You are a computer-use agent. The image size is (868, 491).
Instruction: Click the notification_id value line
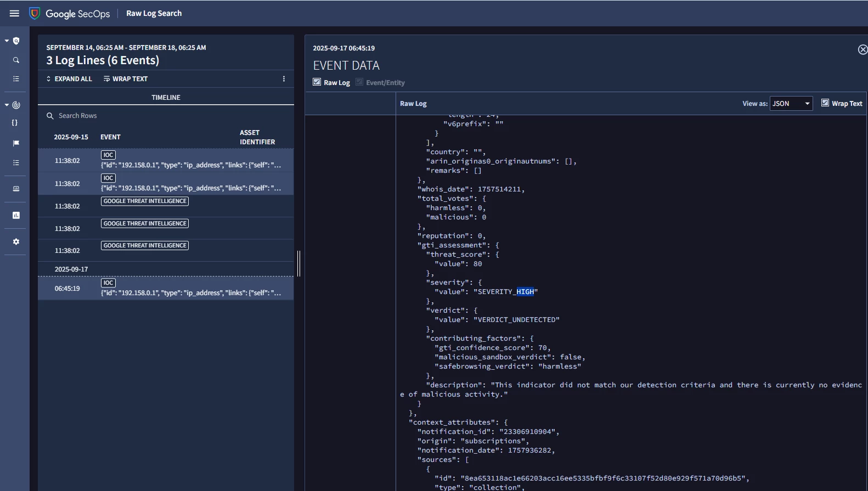click(x=488, y=432)
